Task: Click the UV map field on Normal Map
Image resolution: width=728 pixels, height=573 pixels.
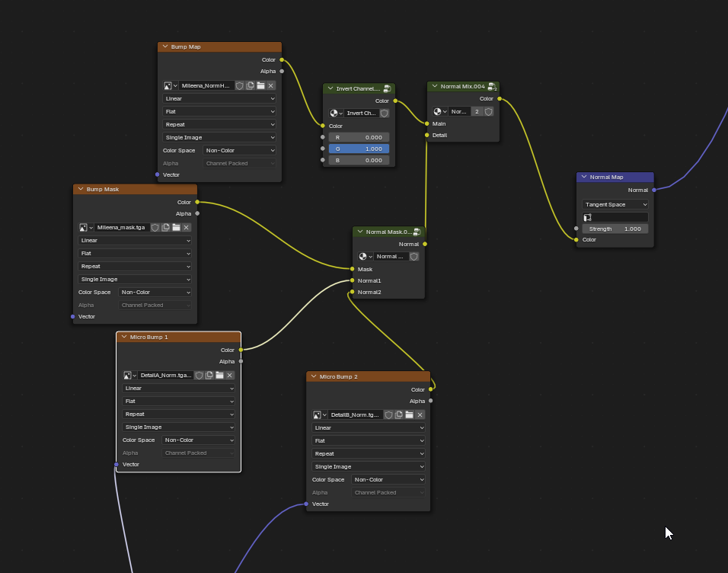Action: coord(615,217)
